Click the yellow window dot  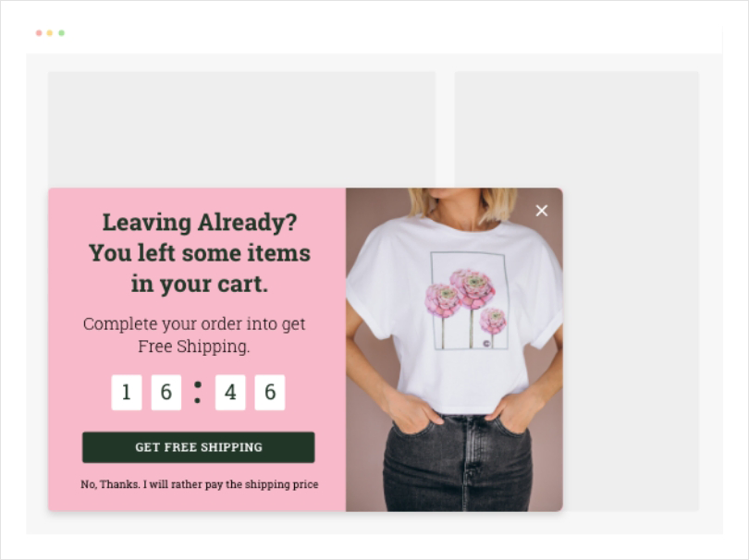50,33
